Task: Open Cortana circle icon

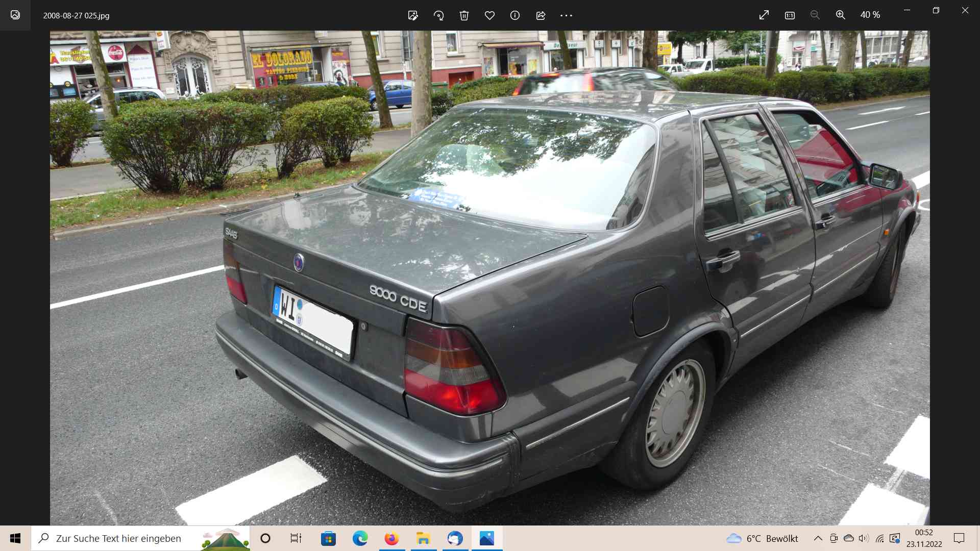Action: pos(265,538)
